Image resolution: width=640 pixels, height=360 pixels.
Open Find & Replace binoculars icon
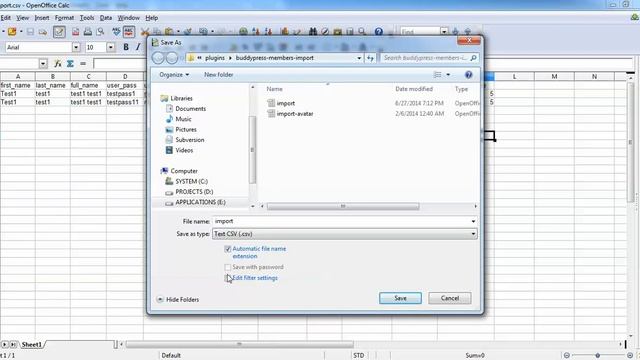(x=313, y=31)
